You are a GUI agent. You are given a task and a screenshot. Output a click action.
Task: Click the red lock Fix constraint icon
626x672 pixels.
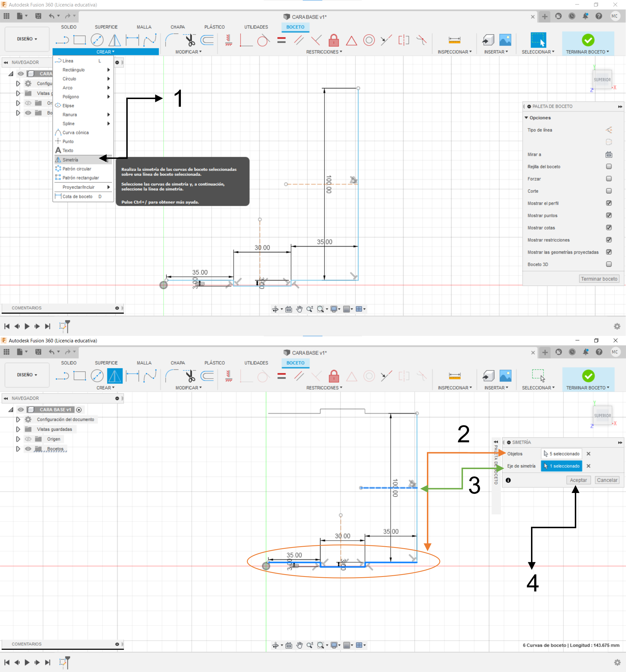333,40
